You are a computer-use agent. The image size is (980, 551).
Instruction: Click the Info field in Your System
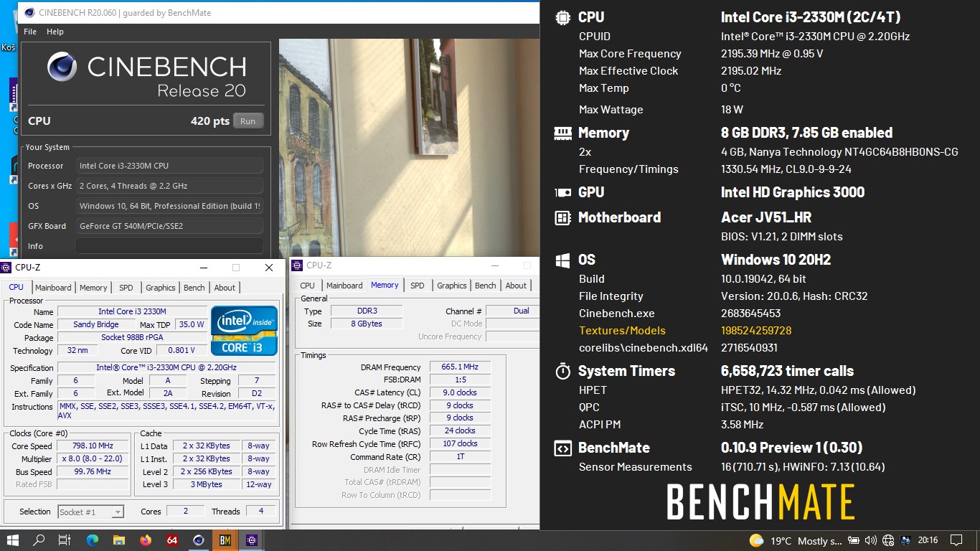169,246
